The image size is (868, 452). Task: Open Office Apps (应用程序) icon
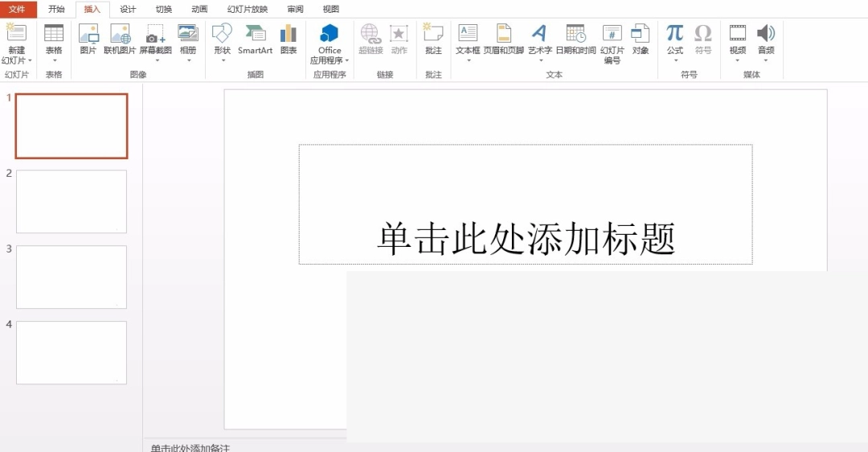tap(330, 33)
